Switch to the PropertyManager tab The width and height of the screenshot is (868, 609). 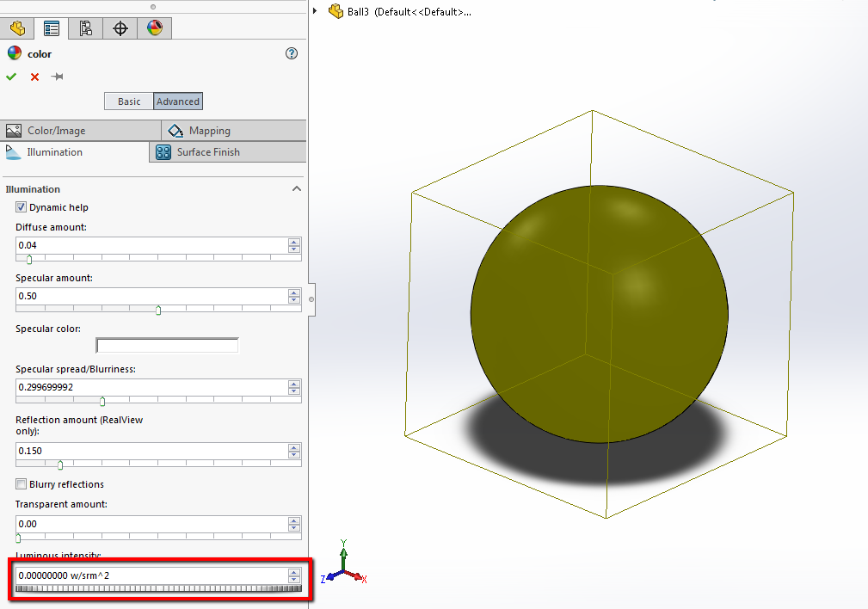point(52,28)
